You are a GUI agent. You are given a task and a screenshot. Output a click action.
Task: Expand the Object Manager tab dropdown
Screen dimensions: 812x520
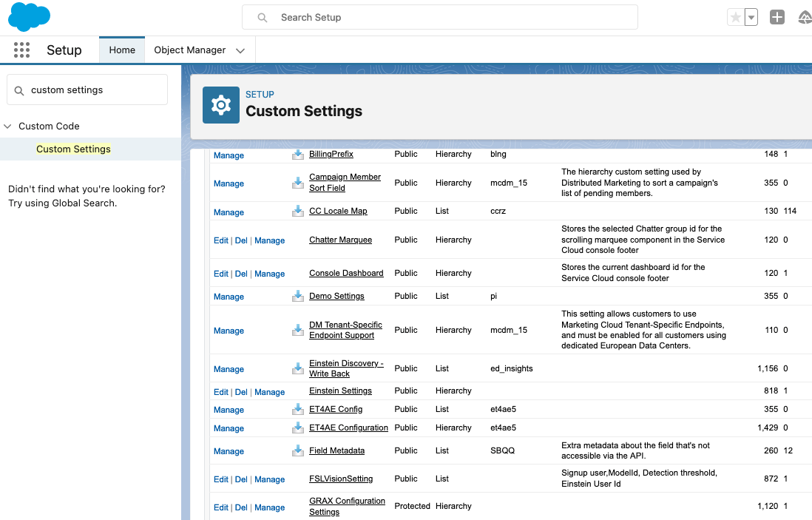[x=240, y=50]
